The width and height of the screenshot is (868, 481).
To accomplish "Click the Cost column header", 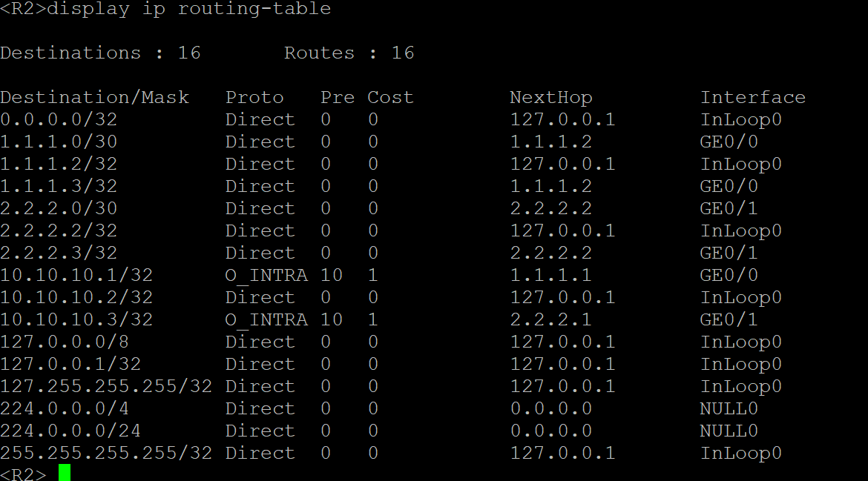I will 390,98.
